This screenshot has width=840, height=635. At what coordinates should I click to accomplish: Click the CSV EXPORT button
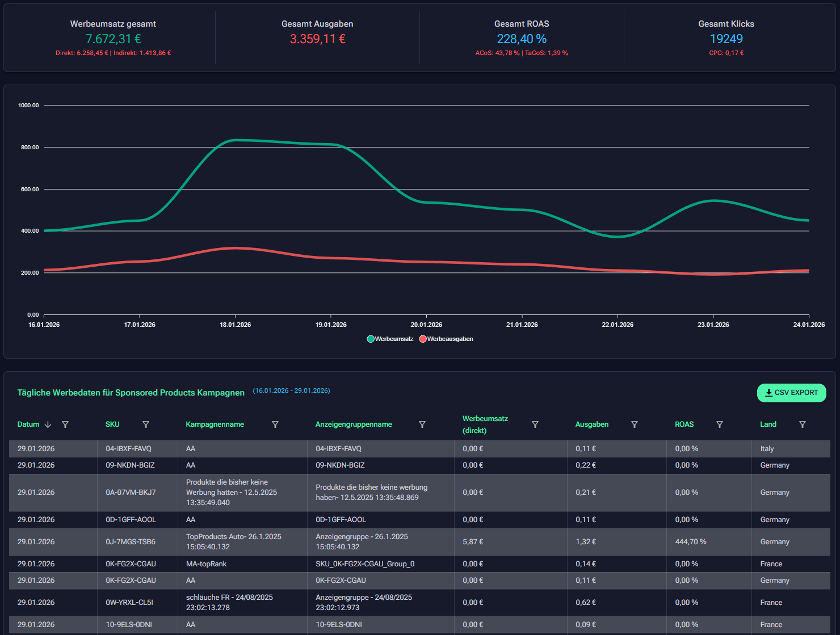pos(792,393)
